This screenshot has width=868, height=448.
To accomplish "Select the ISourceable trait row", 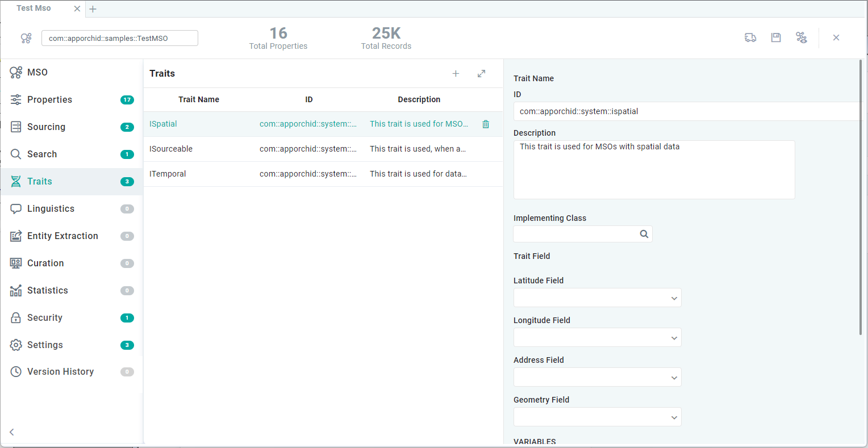I will (307, 149).
